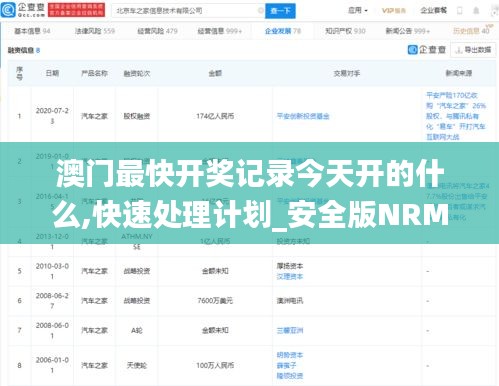Click the 企查查 watermark logo beside export button
499x386 pixels.
[x=427, y=50]
